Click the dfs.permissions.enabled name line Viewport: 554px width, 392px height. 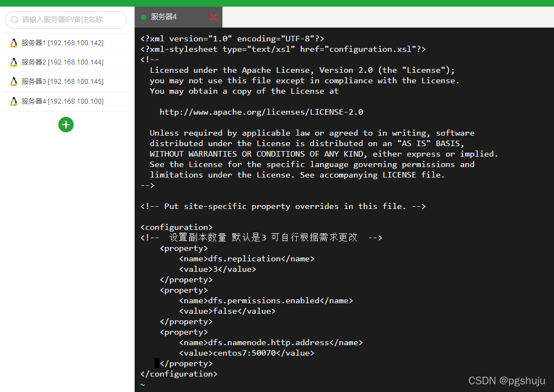266,300
